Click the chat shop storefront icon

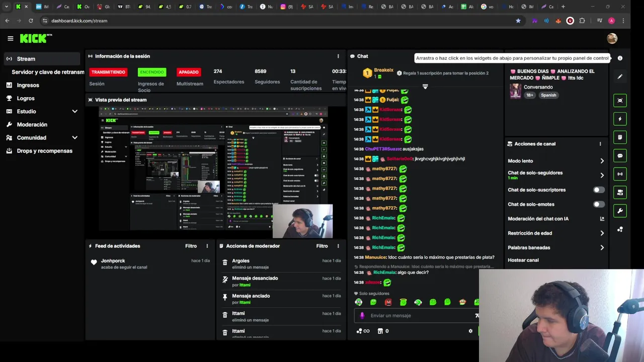(380, 331)
